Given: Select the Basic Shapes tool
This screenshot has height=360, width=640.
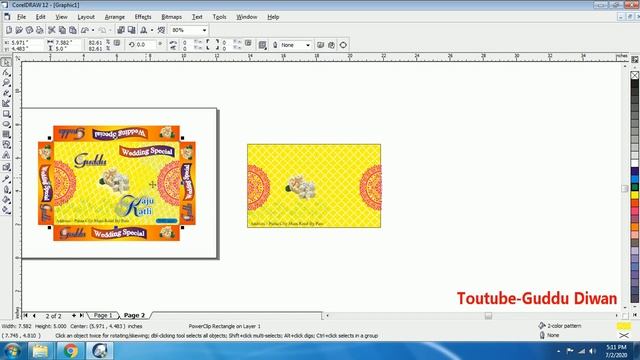Looking at the screenshot, I should coord(6,144).
